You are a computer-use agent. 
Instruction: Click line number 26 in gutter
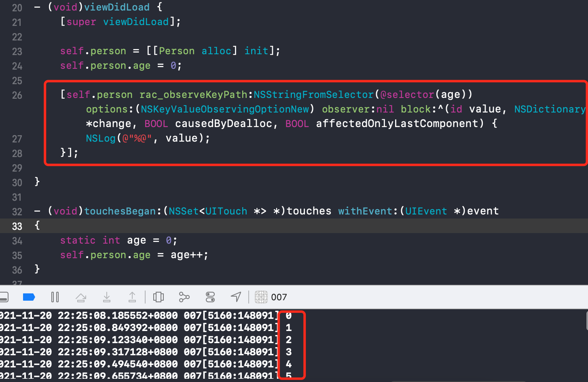(17, 95)
